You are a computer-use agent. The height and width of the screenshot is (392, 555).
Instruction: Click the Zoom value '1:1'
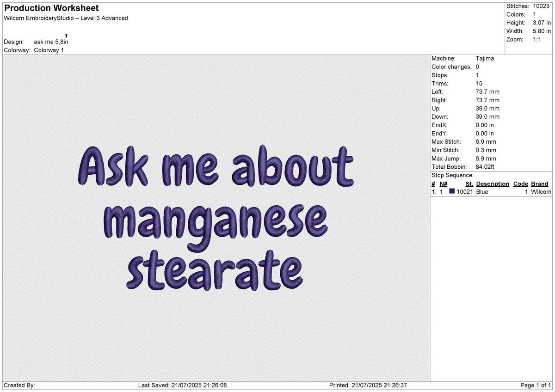[x=537, y=39]
